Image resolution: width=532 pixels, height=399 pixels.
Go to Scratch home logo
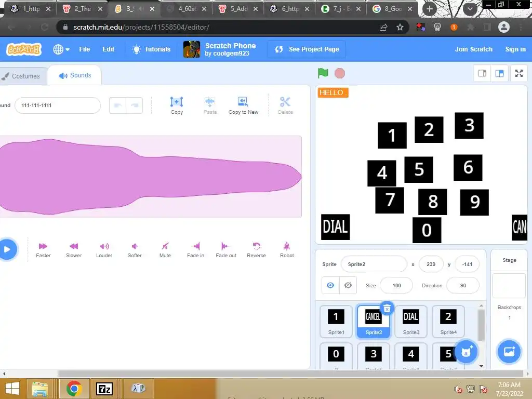point(24,49)
